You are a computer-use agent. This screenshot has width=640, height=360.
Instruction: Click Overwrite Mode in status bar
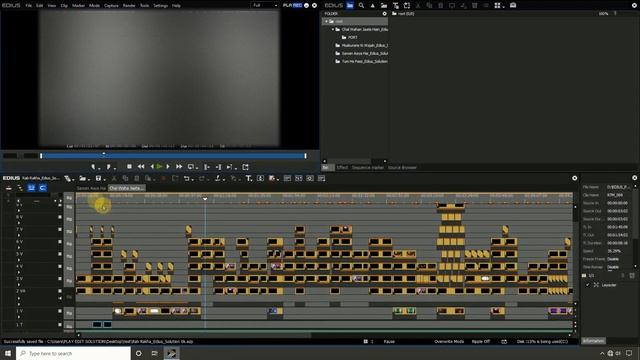(x=449, y=341)
